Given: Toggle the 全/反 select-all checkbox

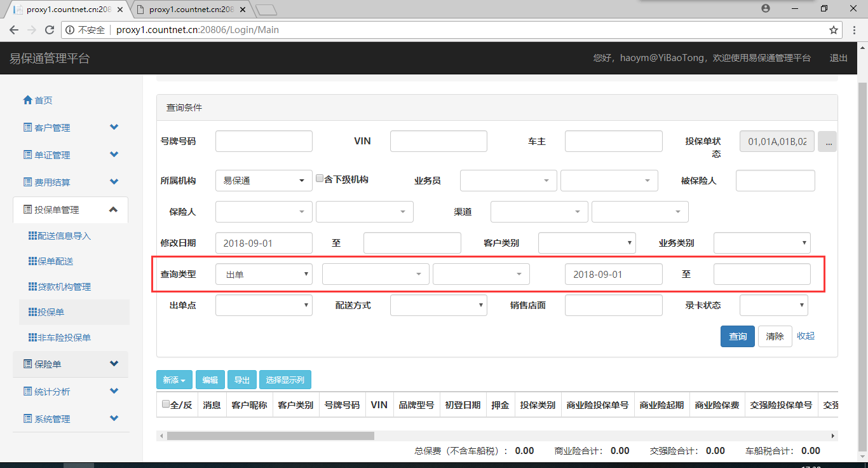Looking at the screenshot, I should (x=166, y=404).
